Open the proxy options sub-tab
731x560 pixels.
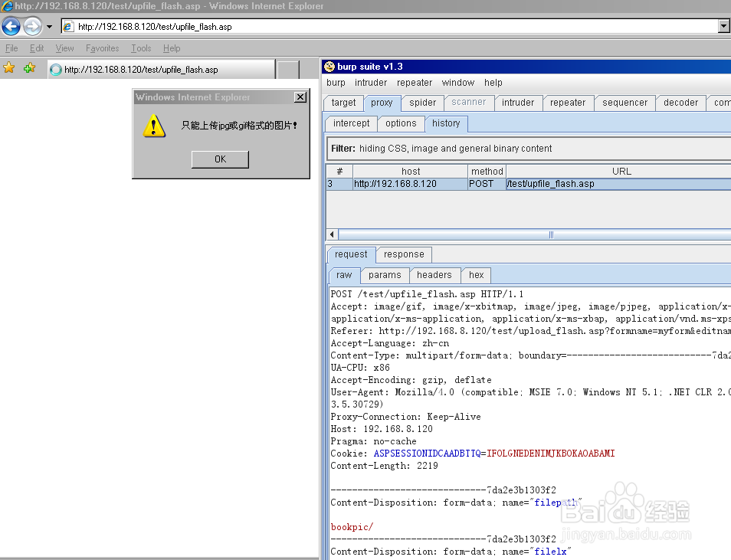click(x=401, y=123)
